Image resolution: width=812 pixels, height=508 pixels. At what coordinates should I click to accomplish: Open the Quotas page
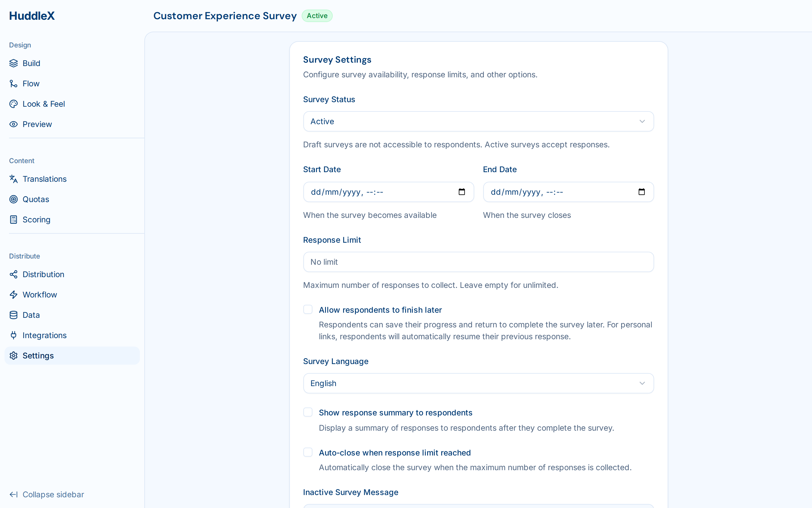tap(72, 199)
